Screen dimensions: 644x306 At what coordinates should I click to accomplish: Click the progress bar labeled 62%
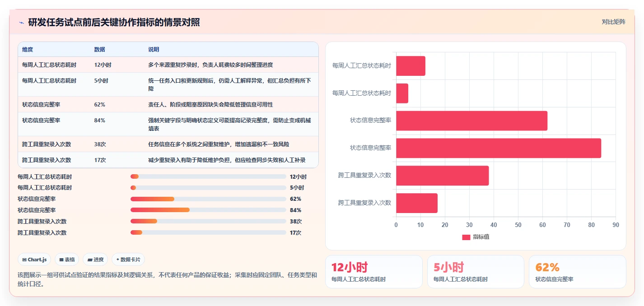(x=208, y=199)
